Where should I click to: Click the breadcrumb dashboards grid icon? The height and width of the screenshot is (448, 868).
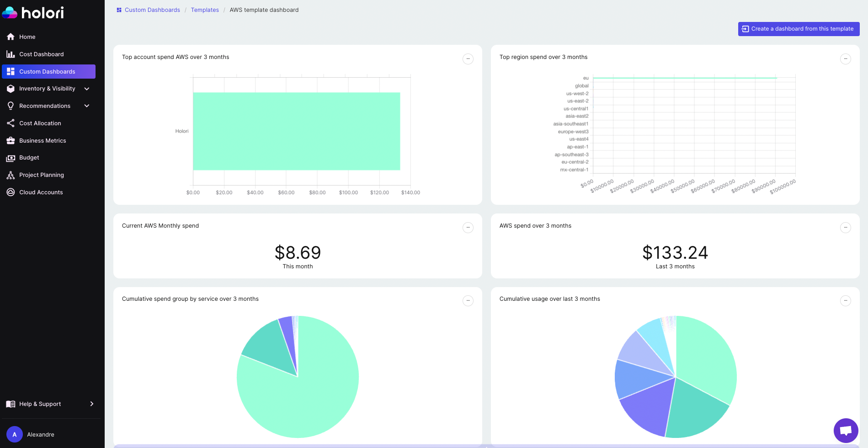click(119, 10)
